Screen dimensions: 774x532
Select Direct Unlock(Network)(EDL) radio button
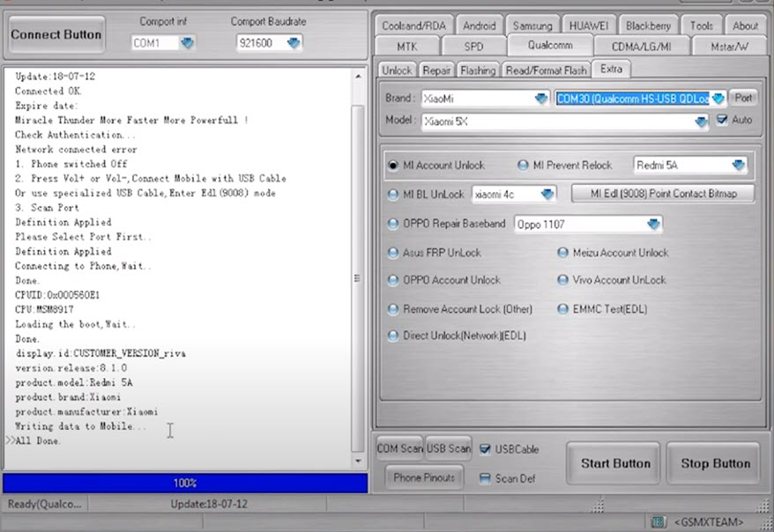[393, 336]
